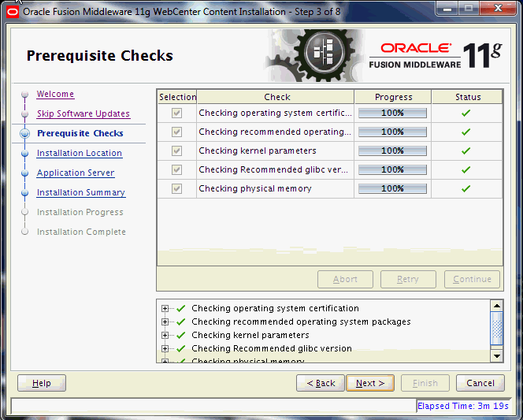Click the Installation Location step bullet

click(x=24, y=154)
